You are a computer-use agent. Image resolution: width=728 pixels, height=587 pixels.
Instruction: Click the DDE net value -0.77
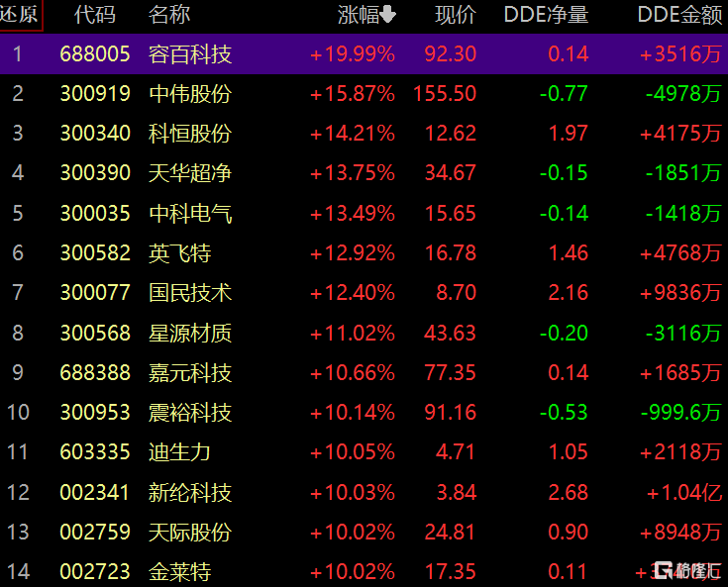pyautogui.click(x=564, y=94)
